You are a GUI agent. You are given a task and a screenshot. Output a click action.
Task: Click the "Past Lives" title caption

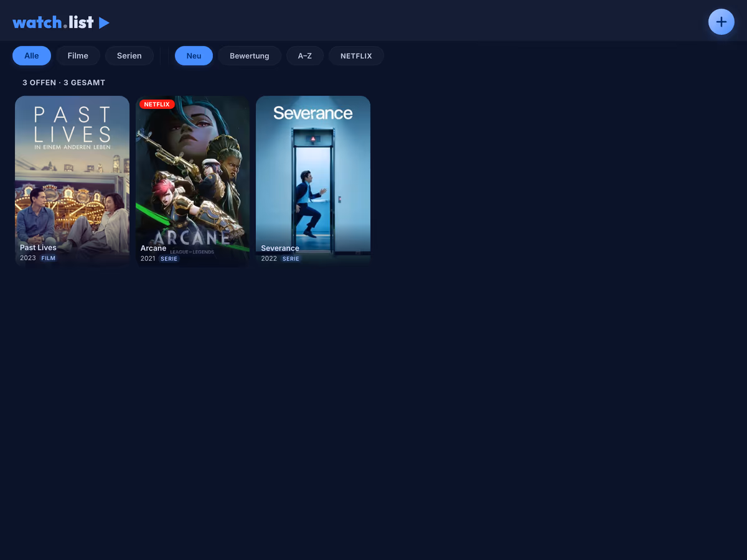[x=38, y=248]
